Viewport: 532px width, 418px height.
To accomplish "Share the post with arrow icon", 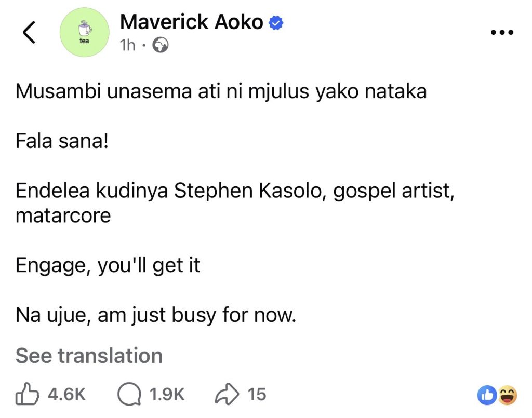I will click(228, 395).
